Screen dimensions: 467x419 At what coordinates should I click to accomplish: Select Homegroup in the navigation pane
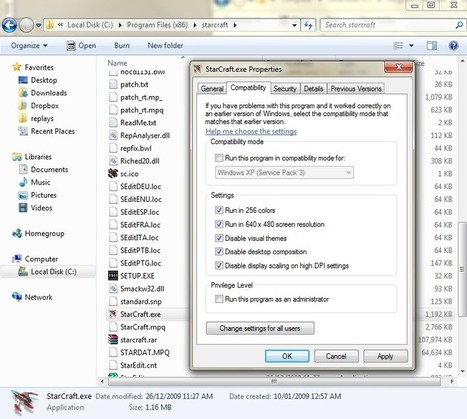click(x=44, y=234)
